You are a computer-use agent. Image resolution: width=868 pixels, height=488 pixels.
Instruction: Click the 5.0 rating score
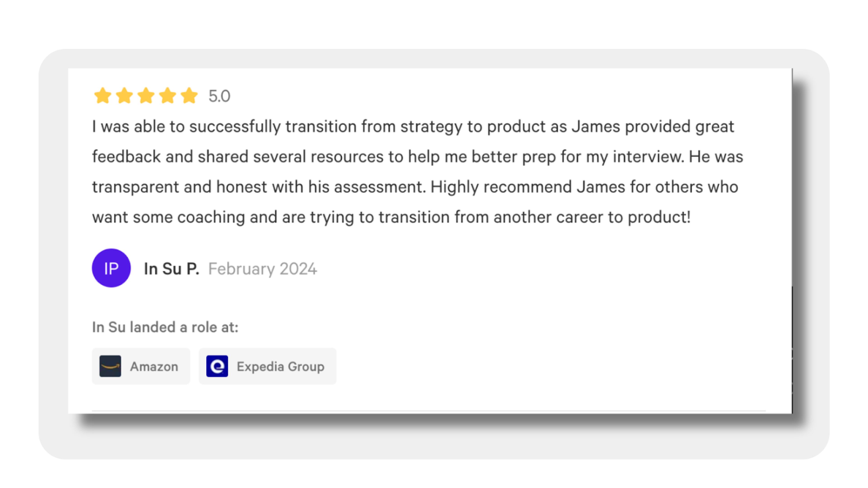point(219,96)
